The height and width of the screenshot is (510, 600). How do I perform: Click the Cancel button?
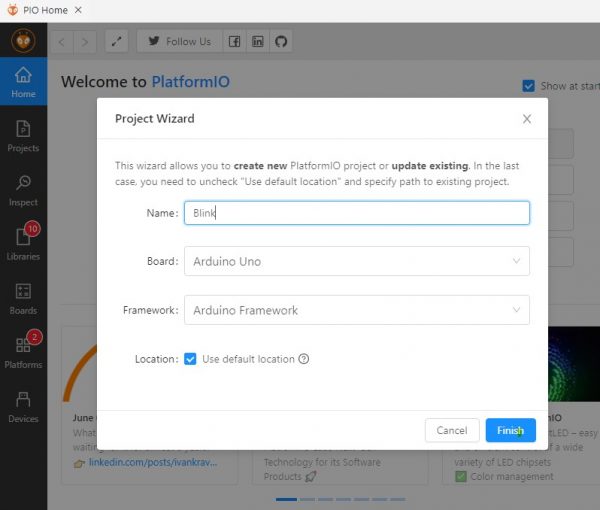[x=452, y=430]
